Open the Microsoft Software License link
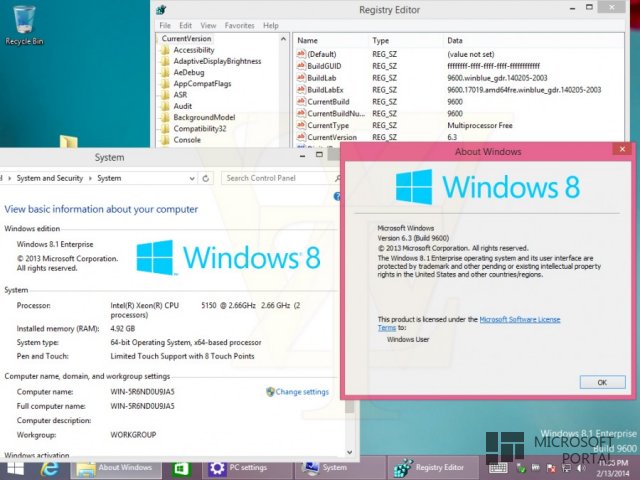The height and width of the screenshot is (480, 640). point(520,320)
